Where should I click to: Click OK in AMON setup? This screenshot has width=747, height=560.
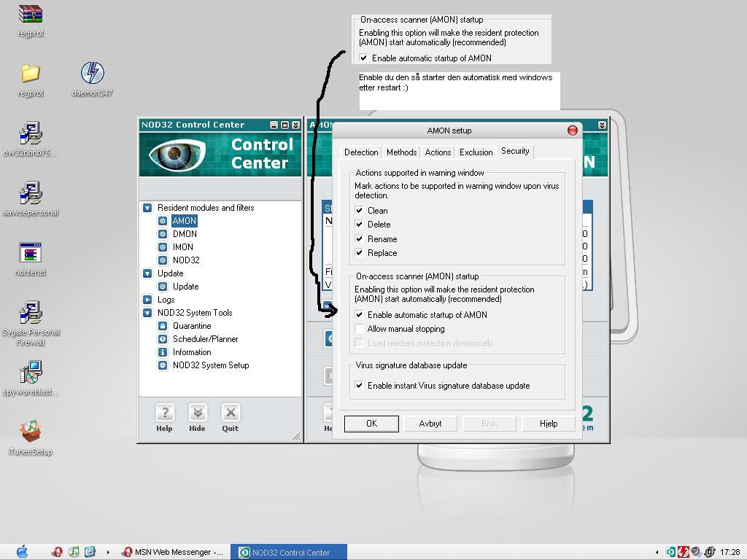[371, 424]
